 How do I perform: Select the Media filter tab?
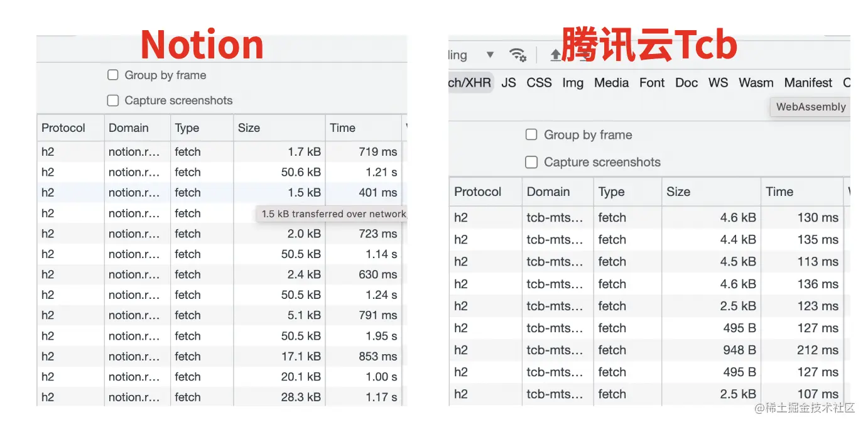[x=611, y=82]
